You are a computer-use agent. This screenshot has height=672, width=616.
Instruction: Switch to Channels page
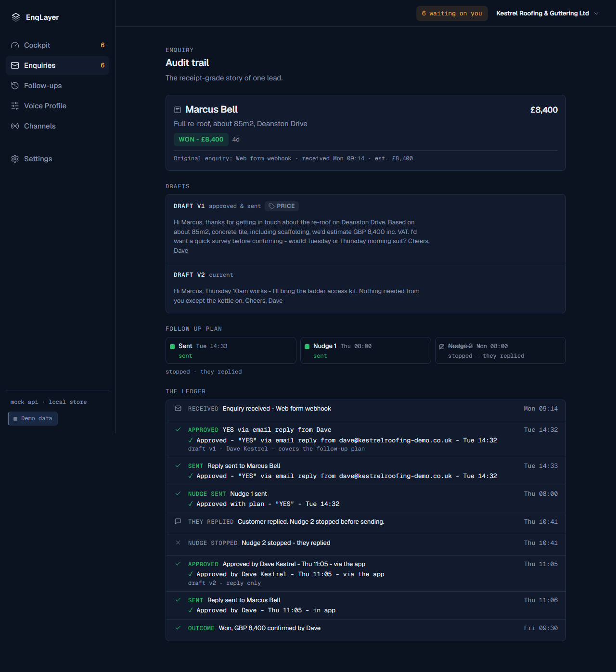57,126
